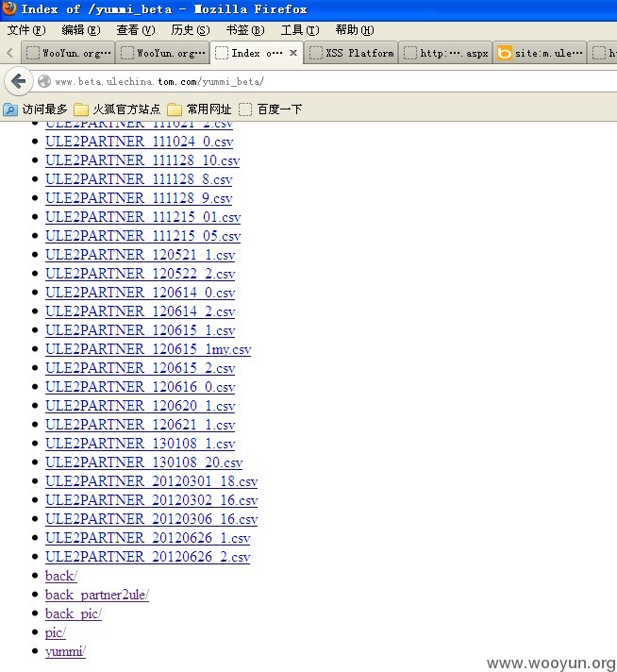This screenshot has height=672, width=617.
Task: Open ULE2PARTNER_111128_8.csv link
Action: click(x=139, y=179)
